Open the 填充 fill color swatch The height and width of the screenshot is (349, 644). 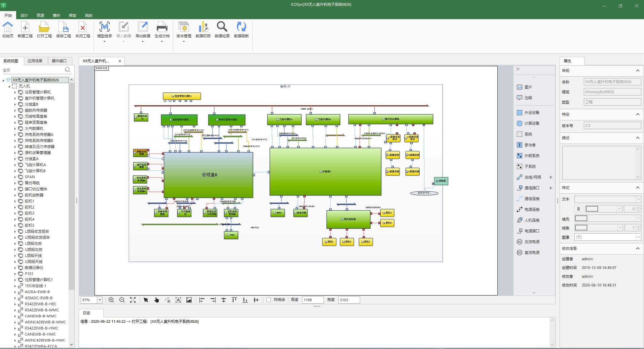[581, 219]
